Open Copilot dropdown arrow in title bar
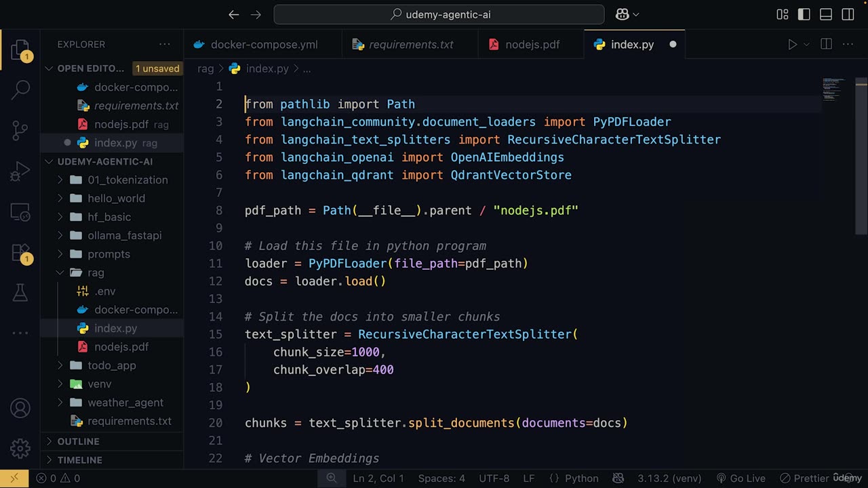This screenshot has width=868, height=488. pos(636,14)
